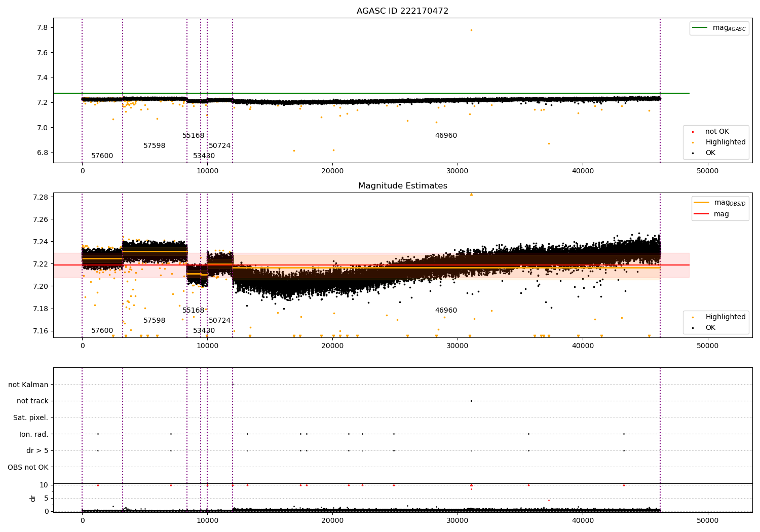The height and width of the screenshot is (532, 760).
Task: Select the 55168 obsid label in top plot
Action: [x=194, y=136]
